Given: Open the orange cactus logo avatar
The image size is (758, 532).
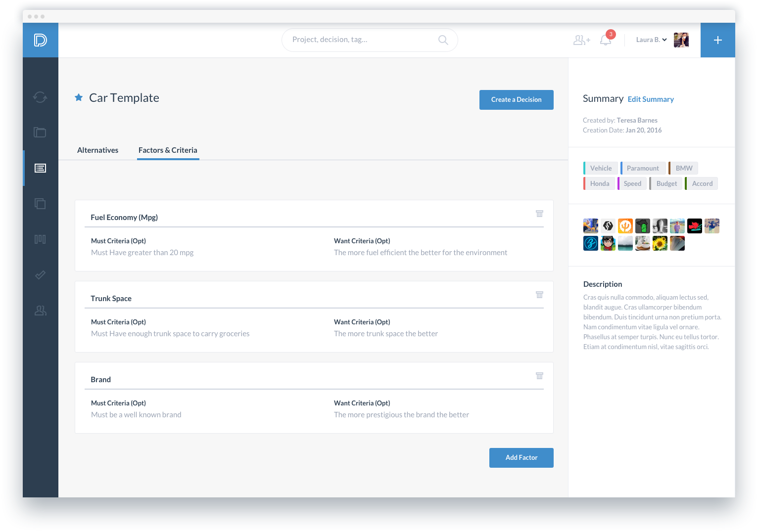Looking at the screenshot, I should coord(625,226).
